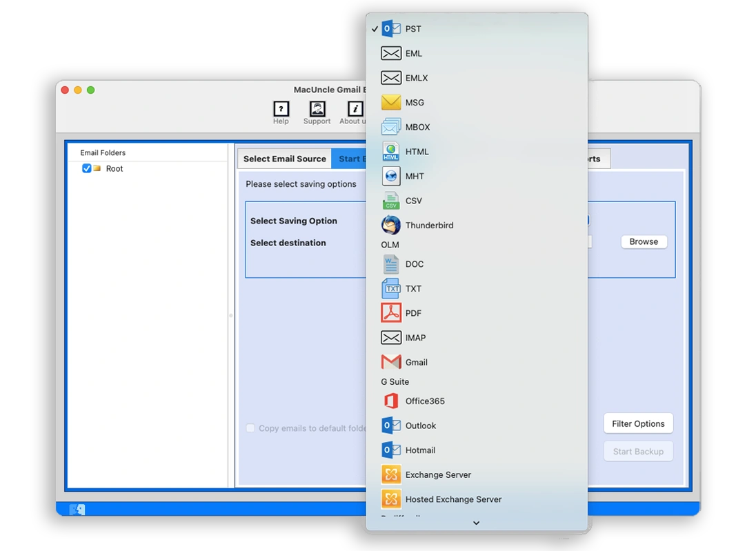Viewport: 756px width, 551px height.
Task: Select the G Suite menu entry
Action: (477, 382)
